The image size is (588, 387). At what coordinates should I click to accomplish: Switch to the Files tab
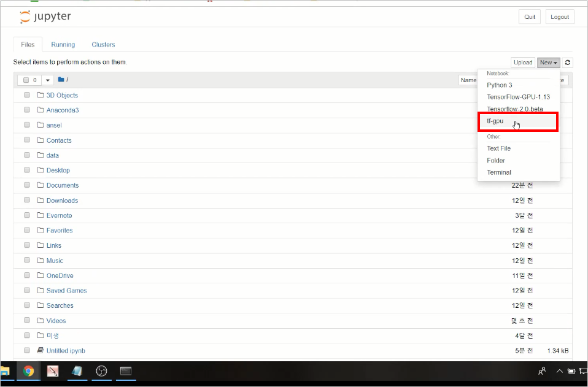(x=28, y=45)
